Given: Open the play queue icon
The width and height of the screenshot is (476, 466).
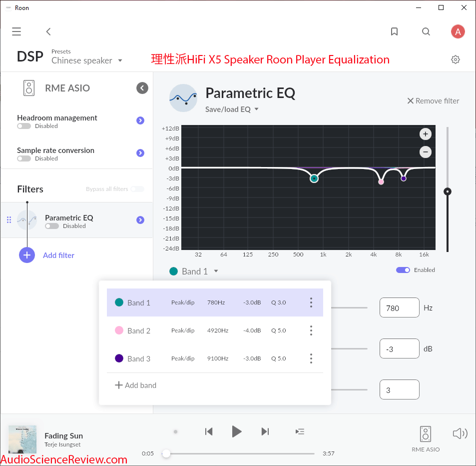Looking at the screenshot, I should point(300,431).
